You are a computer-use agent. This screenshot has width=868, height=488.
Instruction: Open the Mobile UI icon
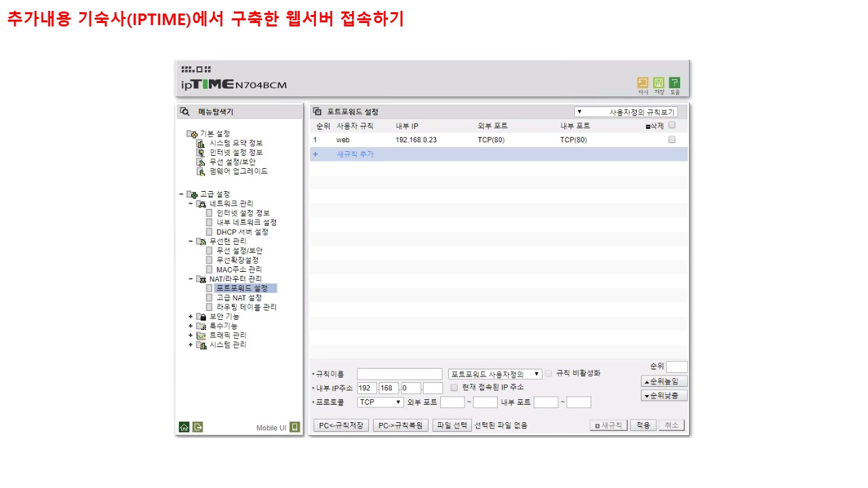[x=294, y=427]
